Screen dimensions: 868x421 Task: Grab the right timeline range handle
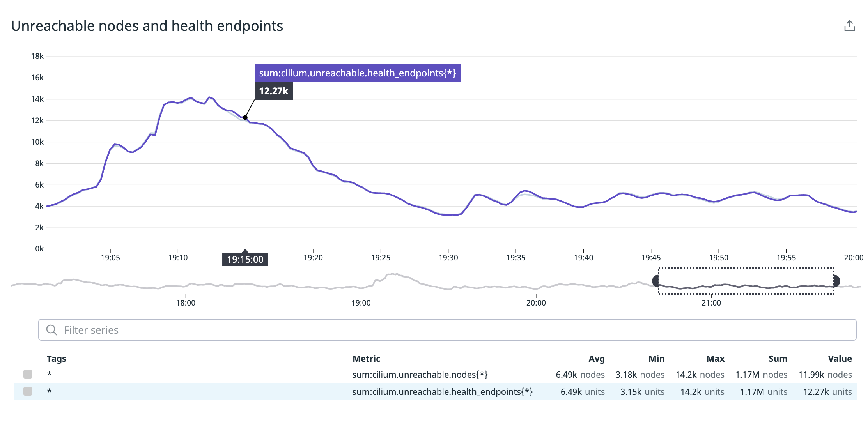[x=836, y=281]
